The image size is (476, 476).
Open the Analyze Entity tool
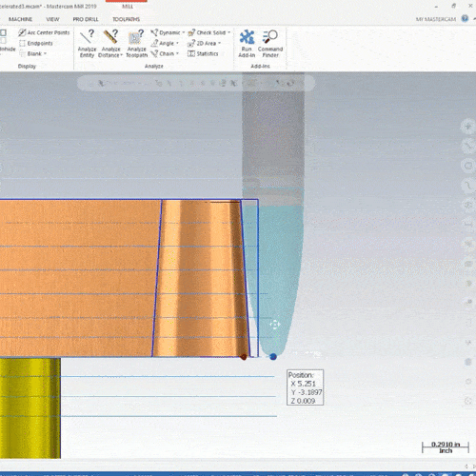pyautogui.click(x=87, y=44)
